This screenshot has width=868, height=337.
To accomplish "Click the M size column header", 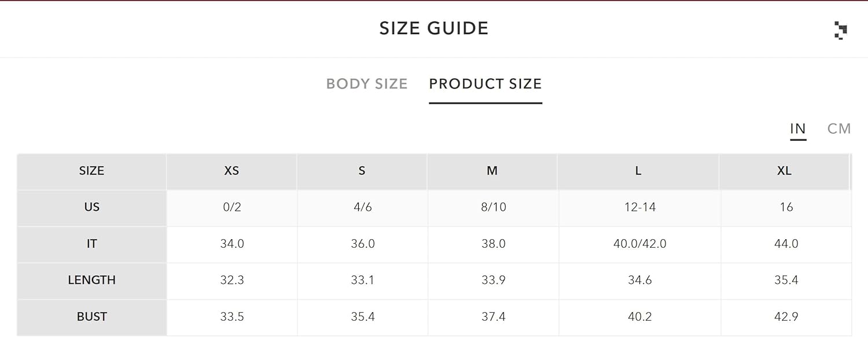I will point(492,171).
